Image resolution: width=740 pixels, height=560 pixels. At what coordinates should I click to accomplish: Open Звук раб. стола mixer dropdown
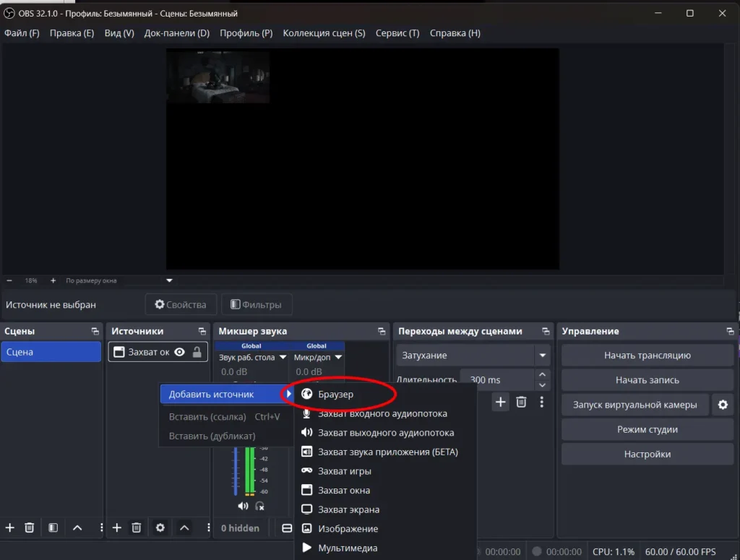(x=283, y=357)
